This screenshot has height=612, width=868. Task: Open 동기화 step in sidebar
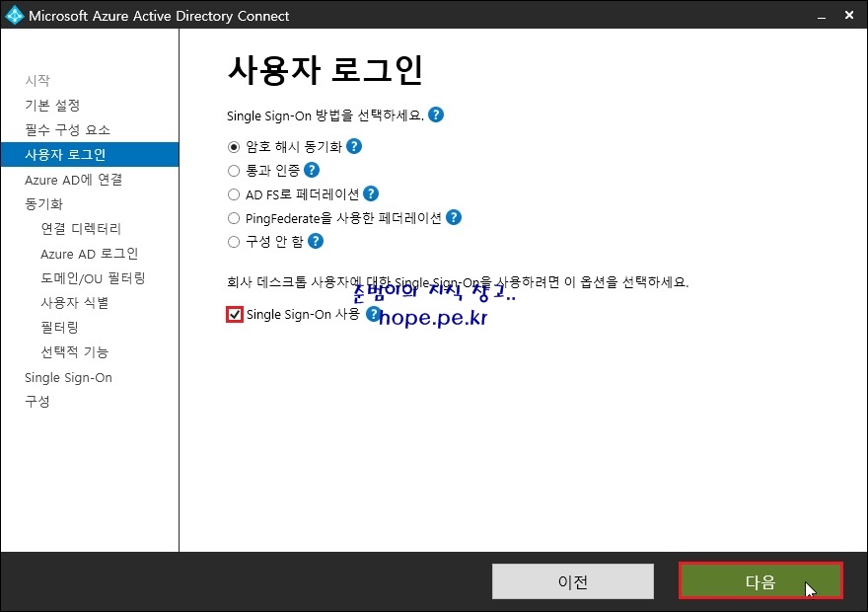[43, 203]
